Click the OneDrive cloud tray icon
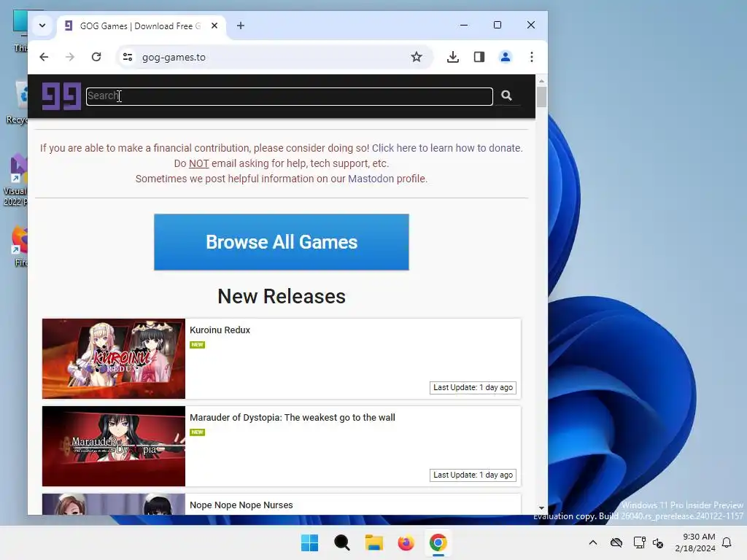The width and height of the screenshot is (747, 560). pyautogui.click(x=616, y=542)
